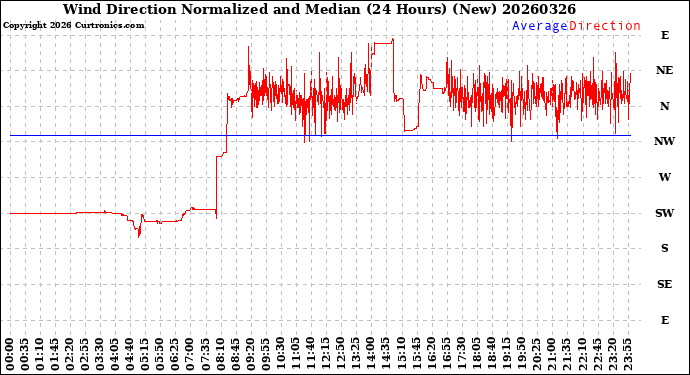The image size is (690, 375).
Task: Click the 02:20 time label
Action: click(70, 355)
